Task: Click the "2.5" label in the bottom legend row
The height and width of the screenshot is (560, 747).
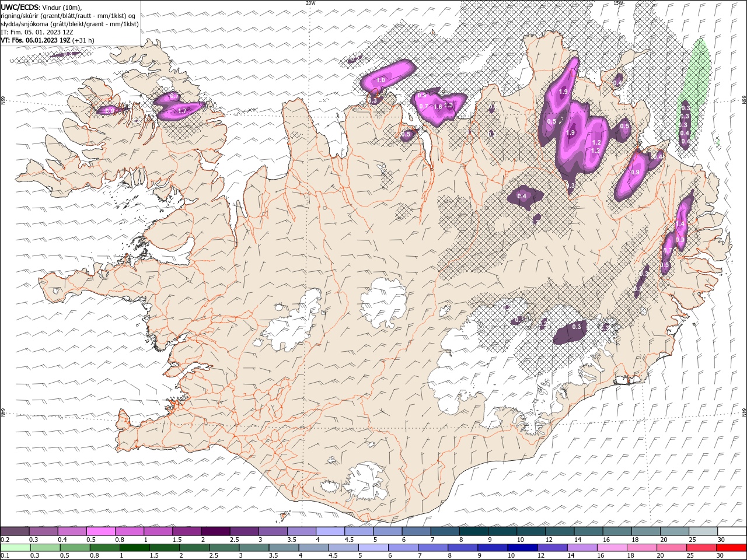Action: pos(214,556)
